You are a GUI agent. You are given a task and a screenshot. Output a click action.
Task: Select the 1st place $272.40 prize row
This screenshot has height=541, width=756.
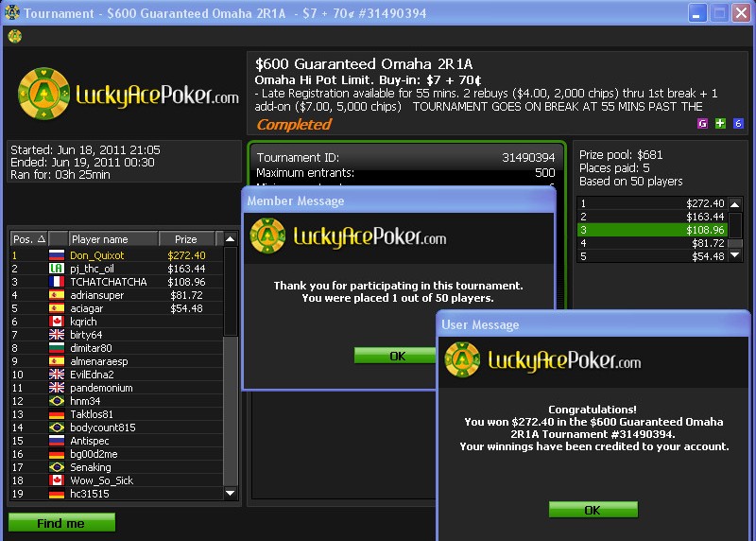(652, 203)
